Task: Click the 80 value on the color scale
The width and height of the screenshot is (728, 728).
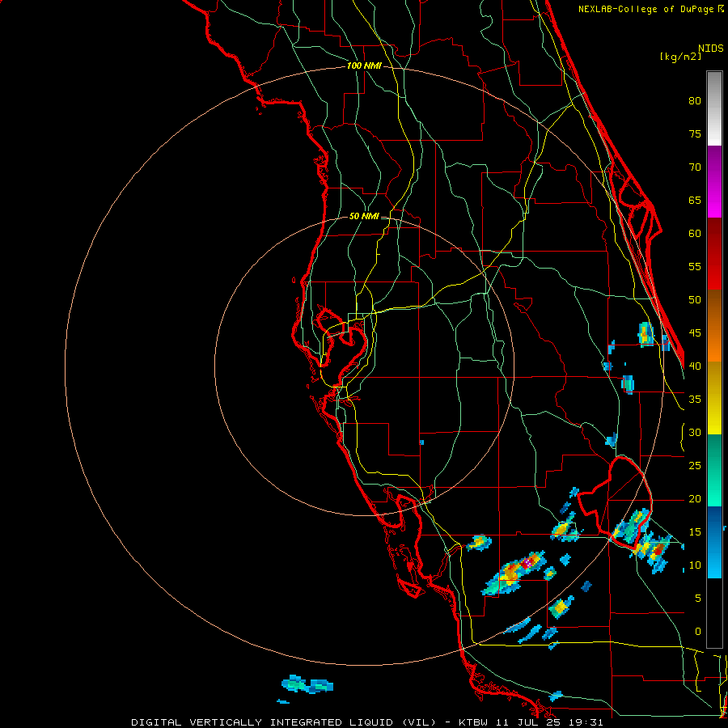Action: pos(695,101)
